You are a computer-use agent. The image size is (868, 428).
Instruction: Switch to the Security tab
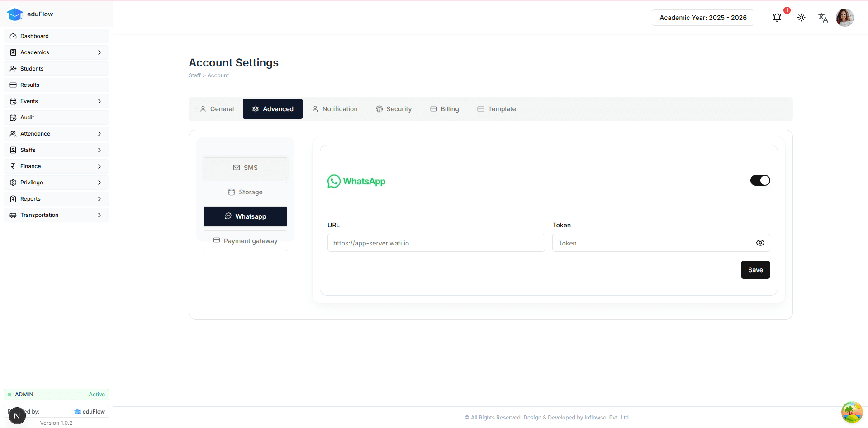pos(394,109)
